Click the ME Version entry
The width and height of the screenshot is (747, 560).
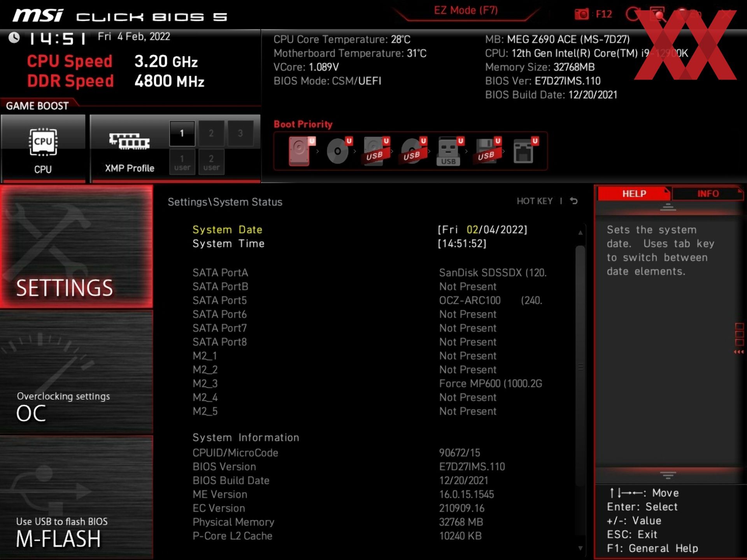pos(220,495)
